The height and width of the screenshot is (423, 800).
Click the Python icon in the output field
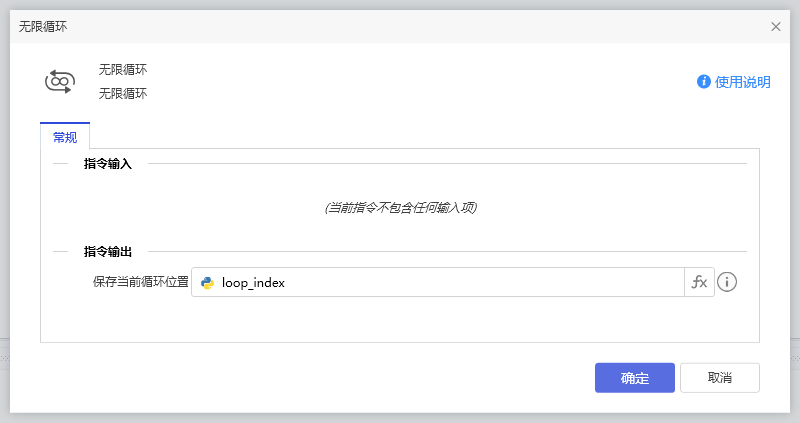[208, 283]
